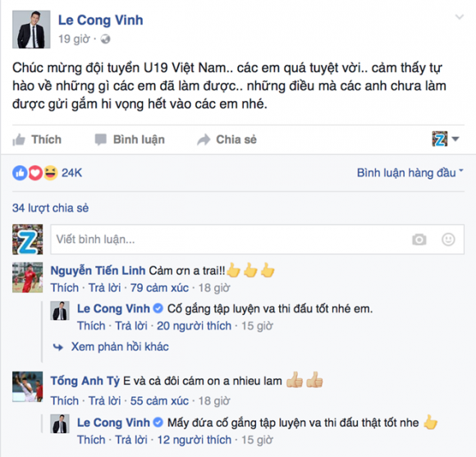Click the camera icon in the comment box
The height and width of the screenshot is (457, 476).
click(x=419, y=240)
